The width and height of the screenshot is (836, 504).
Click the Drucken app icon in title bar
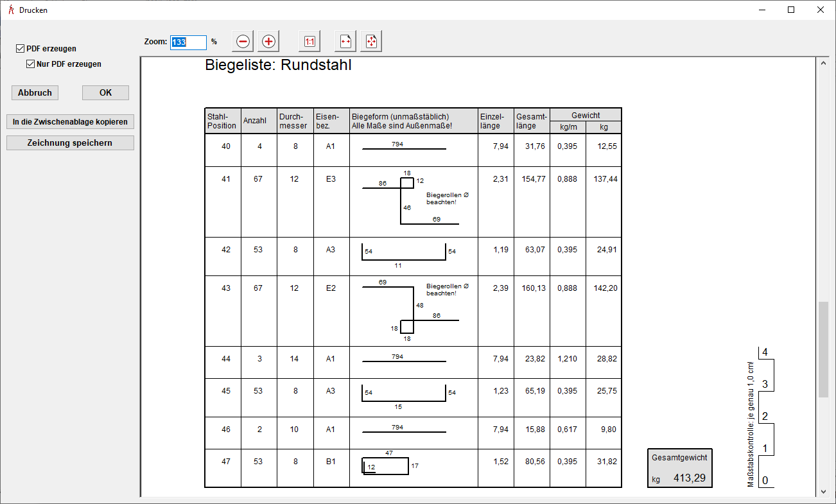pyautogui.click(x=10, y=10)
